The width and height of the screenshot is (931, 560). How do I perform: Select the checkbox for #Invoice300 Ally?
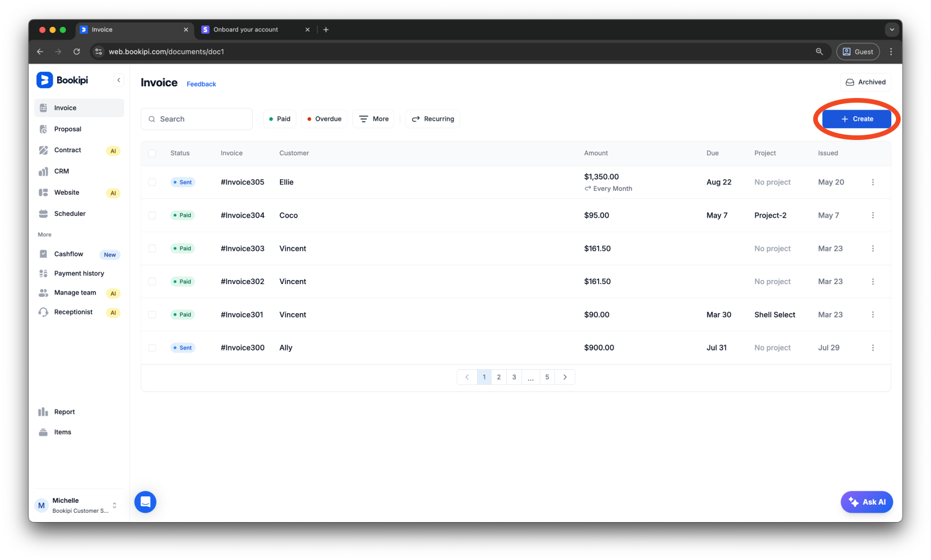pos(152,348)
